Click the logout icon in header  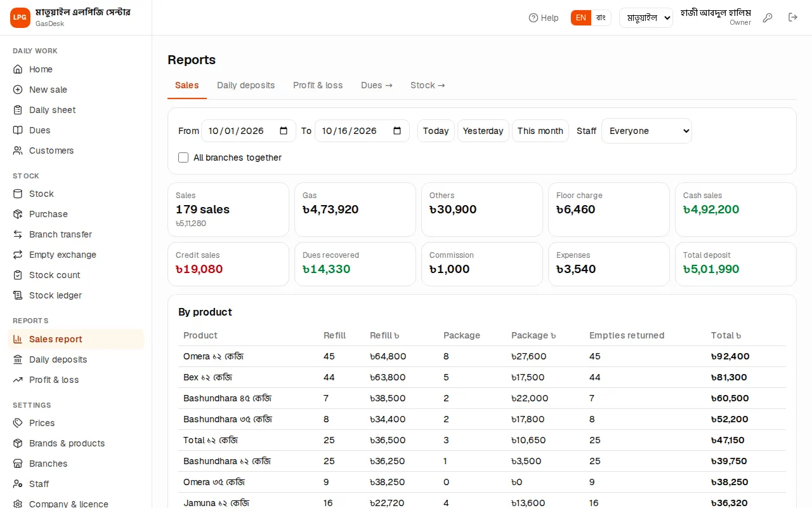793,18
